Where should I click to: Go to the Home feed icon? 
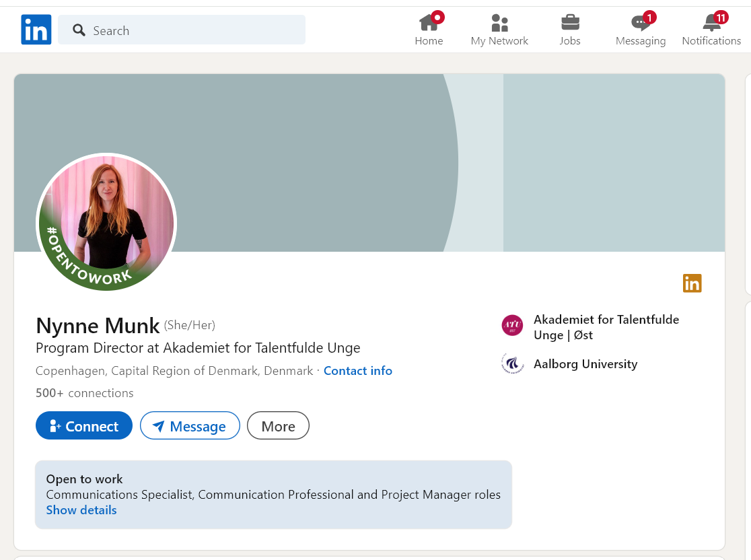(429, 24)
